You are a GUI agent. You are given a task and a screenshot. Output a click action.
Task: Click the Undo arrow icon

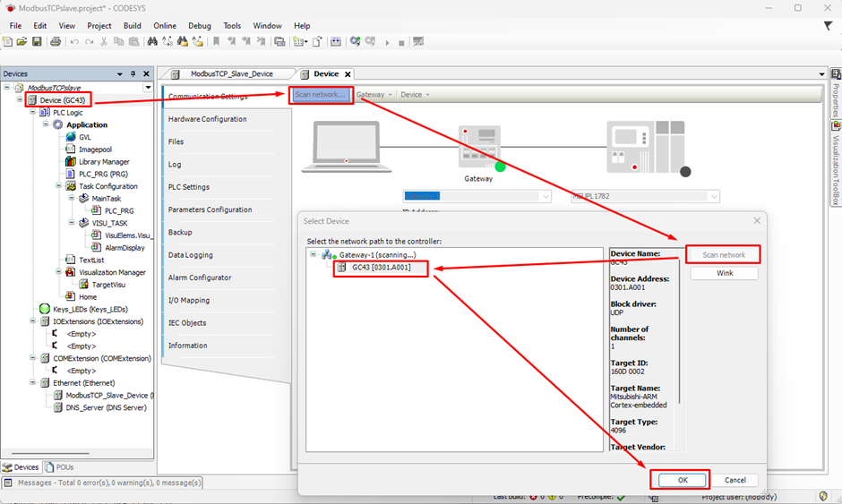pos(74,41)
